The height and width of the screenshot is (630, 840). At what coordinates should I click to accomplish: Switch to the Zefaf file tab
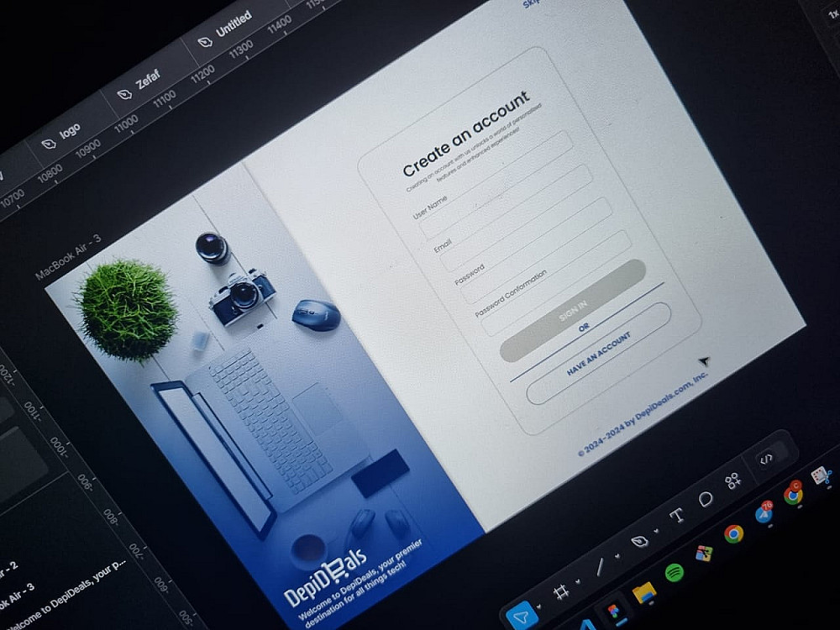[x=140, y=85]
